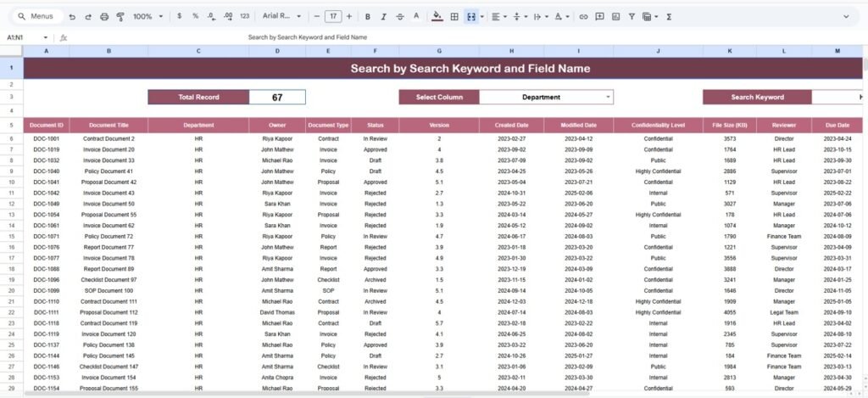868x398 pixels.
Task: Click Anita Chopra owner cell
Action: (x=277, y=378)
